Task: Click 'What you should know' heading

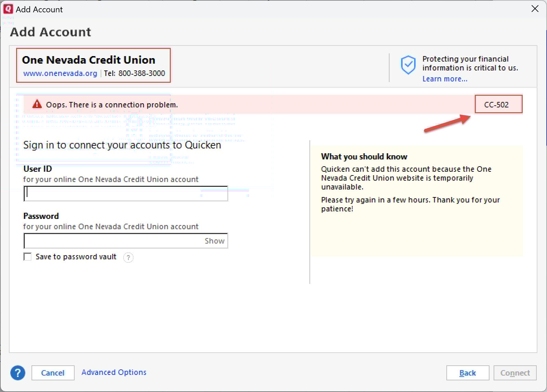Action: pos(364,157)
